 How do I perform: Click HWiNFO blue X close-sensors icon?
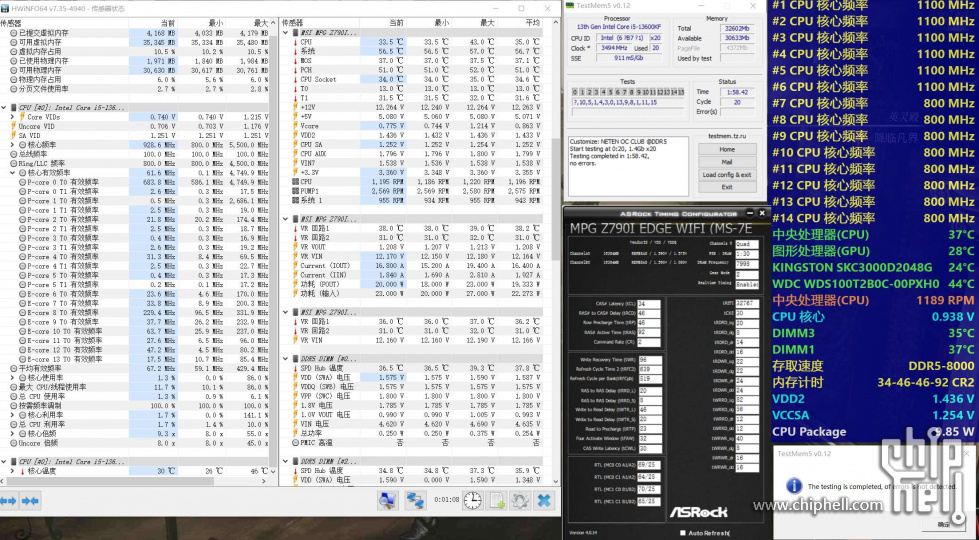(544, 500)
